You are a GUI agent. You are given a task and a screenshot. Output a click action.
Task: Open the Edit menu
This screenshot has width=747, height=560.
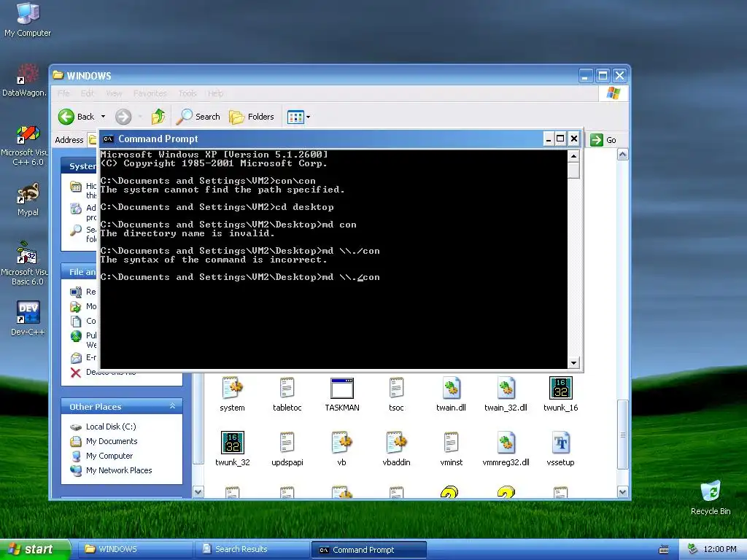pyautogui.click(x=88, y=93)
